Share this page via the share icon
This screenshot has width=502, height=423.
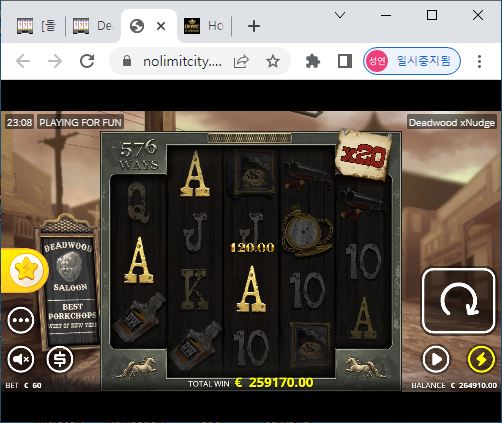pos(241,61)
